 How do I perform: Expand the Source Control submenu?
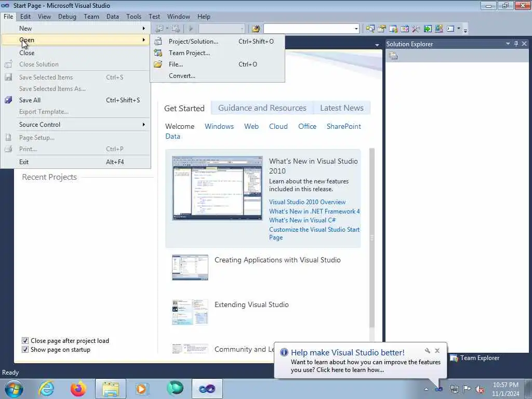point(75,125)
